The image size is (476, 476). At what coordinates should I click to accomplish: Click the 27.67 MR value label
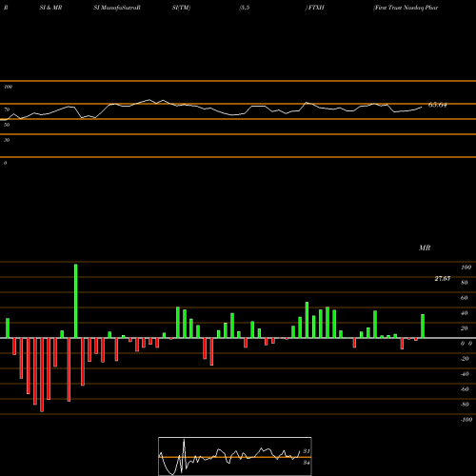[443, 279]
